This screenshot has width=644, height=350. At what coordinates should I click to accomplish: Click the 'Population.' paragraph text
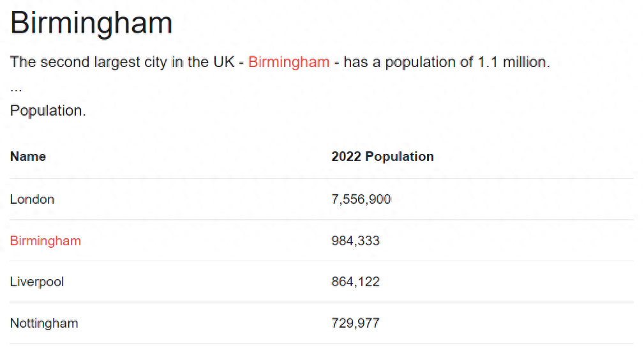pyautogui.click(x=48, y=110)
